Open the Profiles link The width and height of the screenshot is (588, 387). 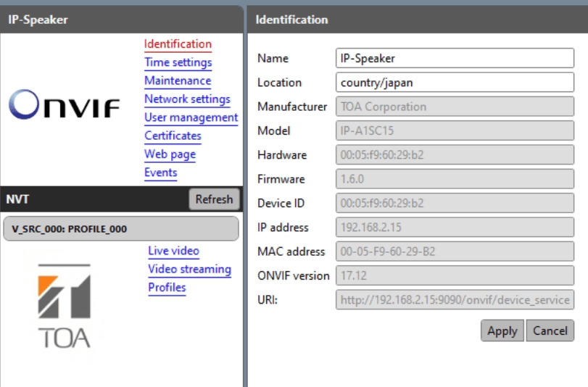click(167, 288)
